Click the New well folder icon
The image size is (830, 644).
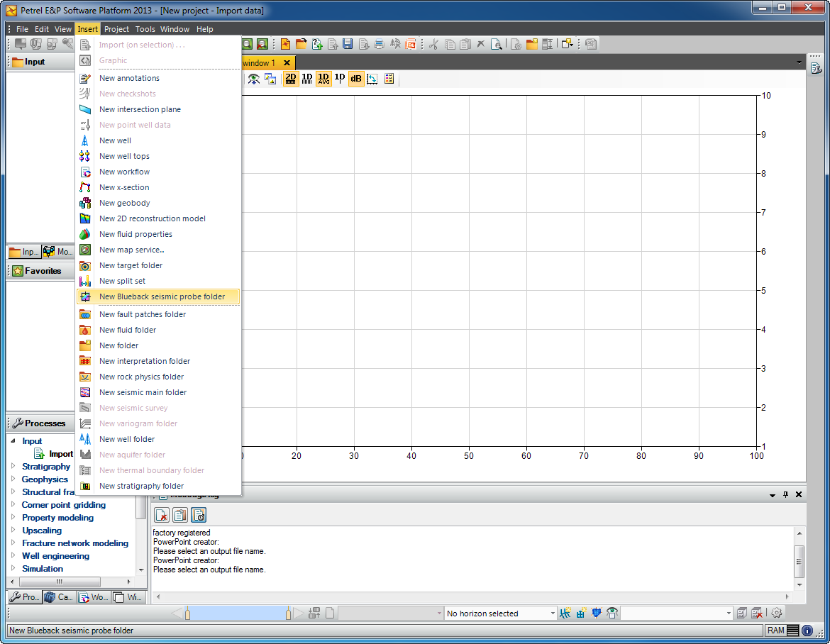(84, 439)
